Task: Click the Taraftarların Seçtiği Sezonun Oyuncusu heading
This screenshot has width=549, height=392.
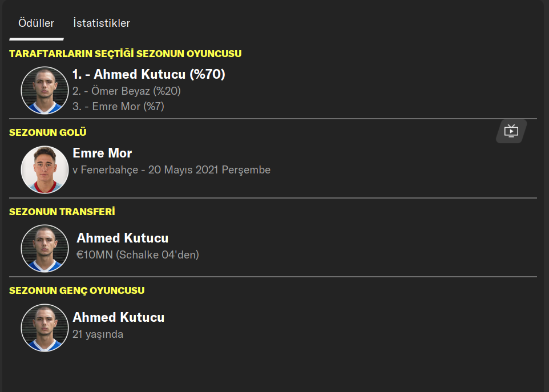Action: pos(125,54)
